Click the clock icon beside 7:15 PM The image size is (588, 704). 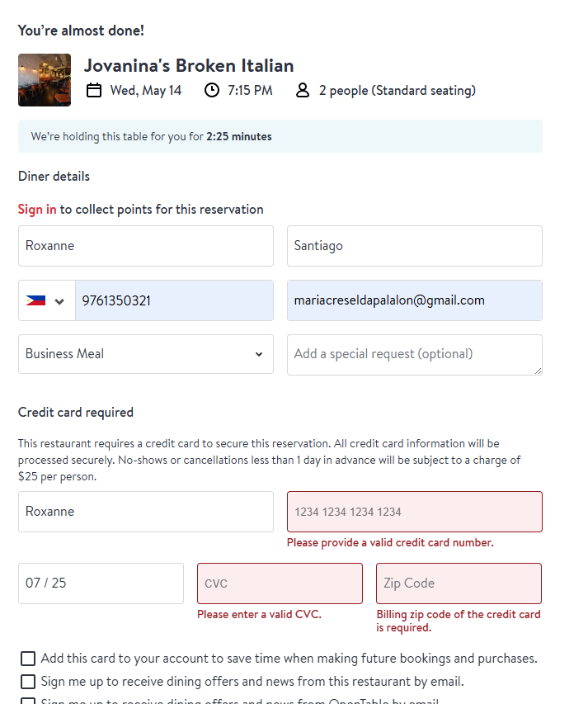[x=212, y=90]
